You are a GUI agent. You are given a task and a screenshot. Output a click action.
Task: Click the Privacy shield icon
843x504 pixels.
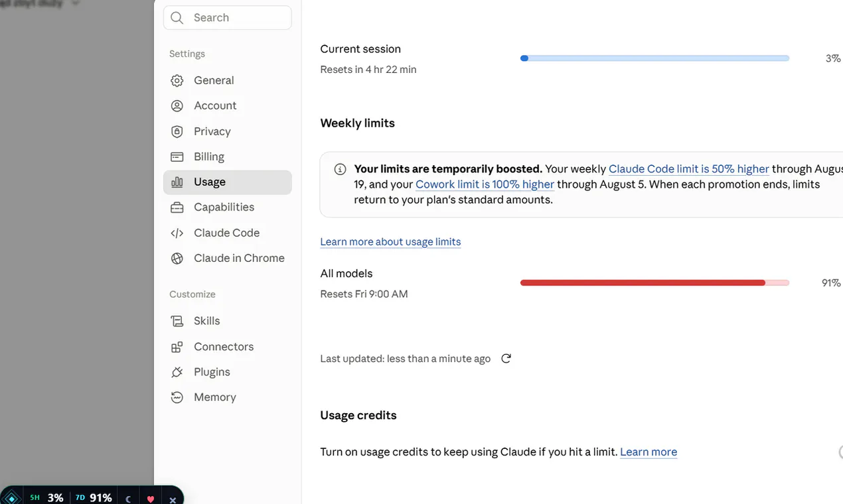click(x=177, y=131)
